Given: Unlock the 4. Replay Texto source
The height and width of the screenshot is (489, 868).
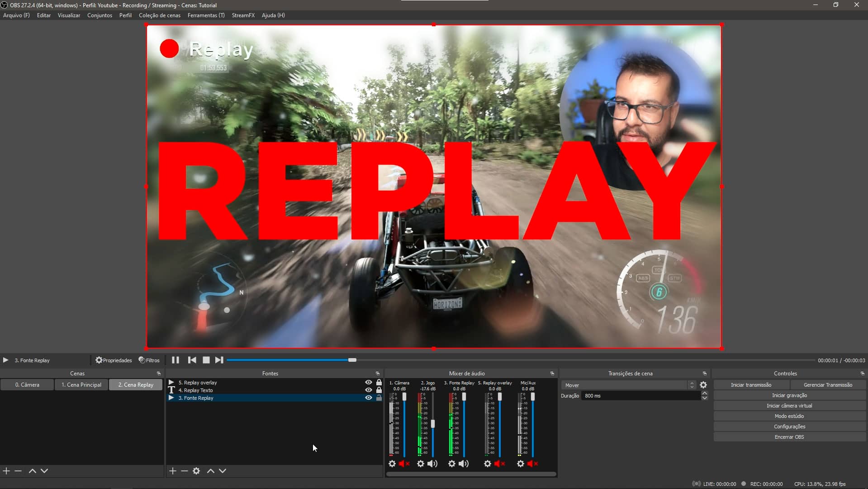Looking at the screenshot, I should coord(379,390).
